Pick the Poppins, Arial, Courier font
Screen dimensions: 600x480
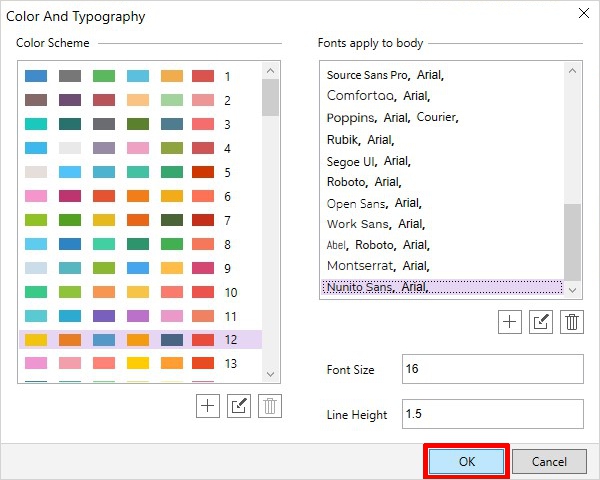click(x=392, y=117)
